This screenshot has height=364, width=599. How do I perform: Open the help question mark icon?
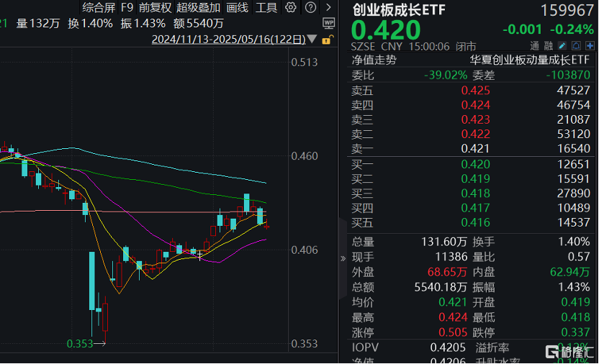coord(311,7)
